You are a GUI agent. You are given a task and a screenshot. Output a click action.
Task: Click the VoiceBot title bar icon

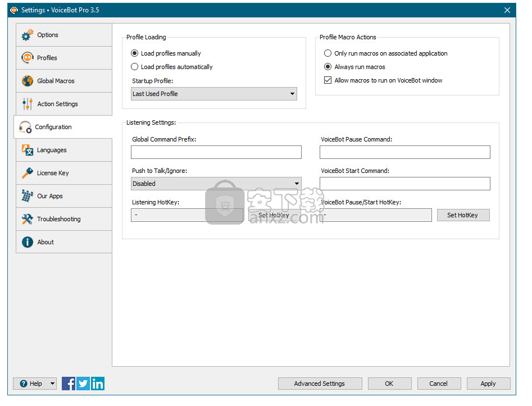tap(14, 10)
